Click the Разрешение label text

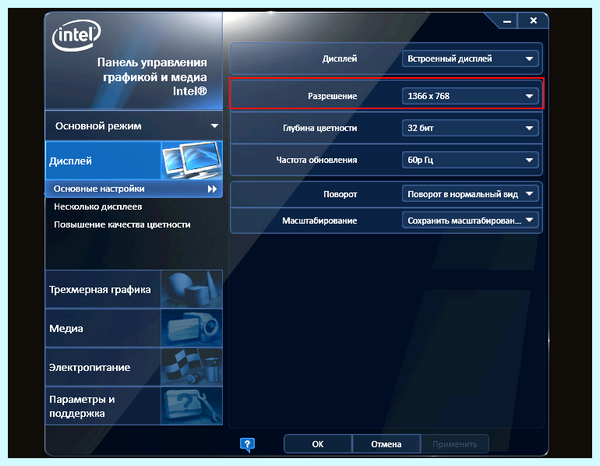click(x=332, y=96)
